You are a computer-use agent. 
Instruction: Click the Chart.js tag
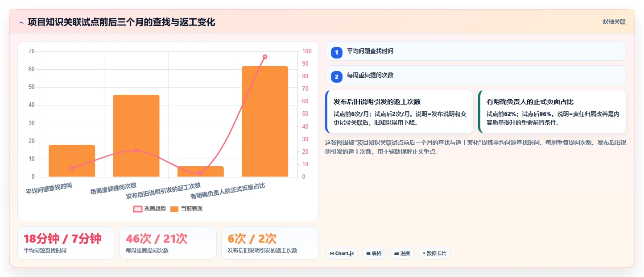pyautogui.click(x=342, y=253)
